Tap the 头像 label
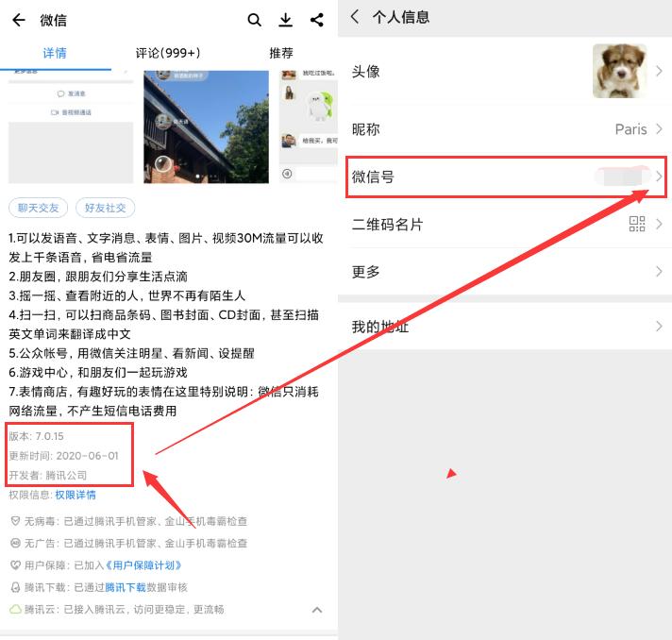 point(365,71)
